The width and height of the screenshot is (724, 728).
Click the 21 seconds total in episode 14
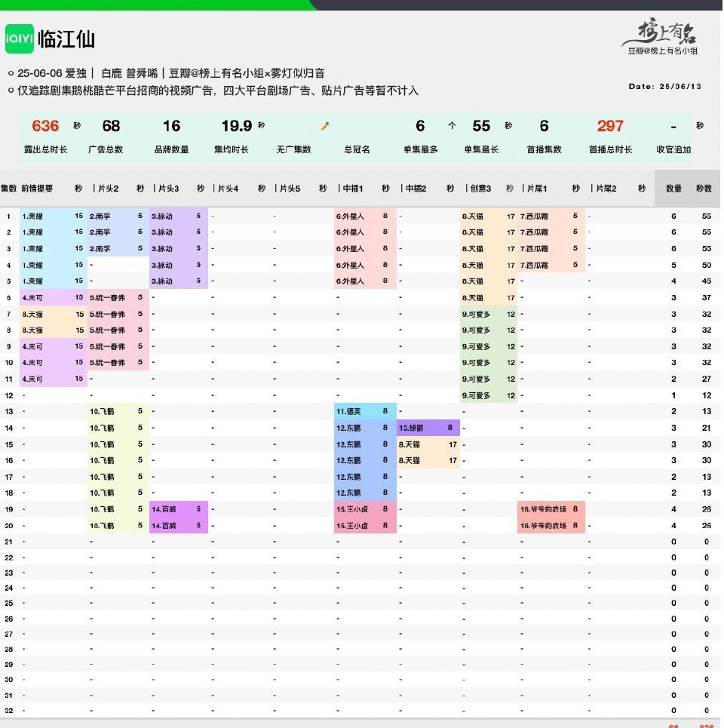(707, 428)
